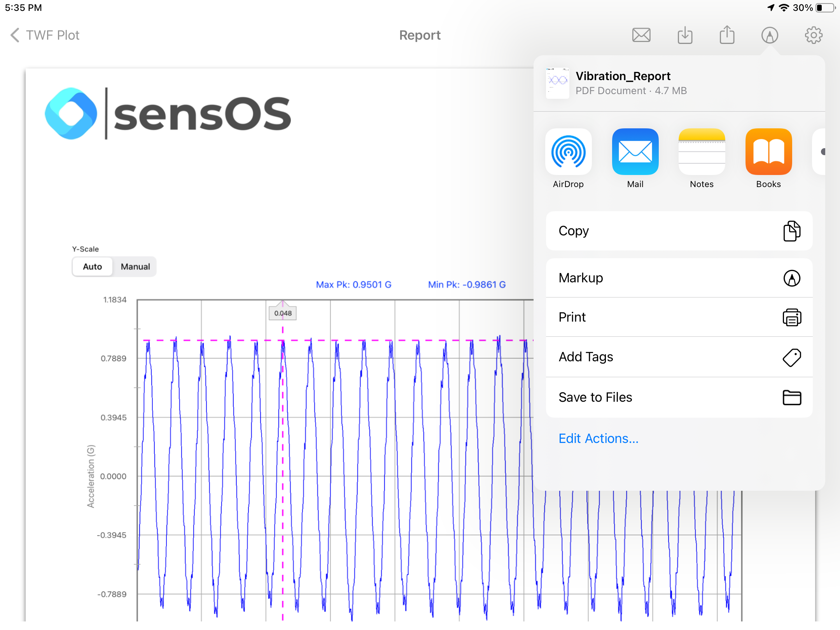Choose Add Tags action

pyautogui.click(x=679, y=357)
